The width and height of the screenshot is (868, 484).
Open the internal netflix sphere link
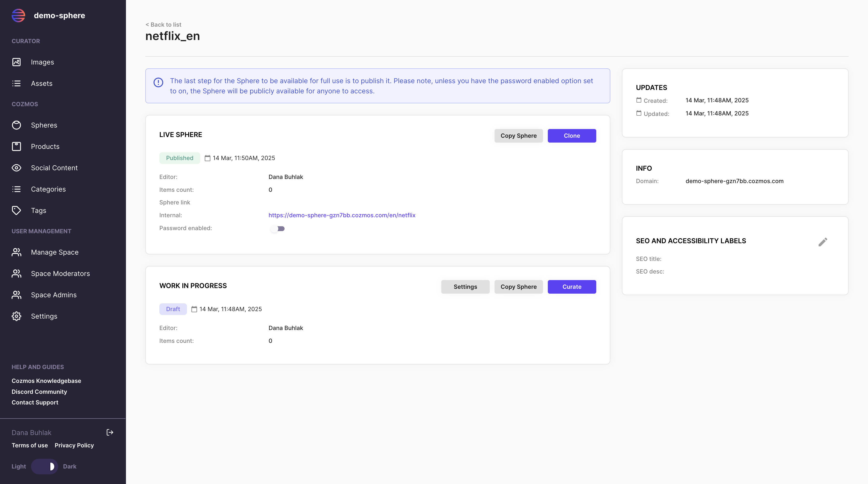point(342,215)
